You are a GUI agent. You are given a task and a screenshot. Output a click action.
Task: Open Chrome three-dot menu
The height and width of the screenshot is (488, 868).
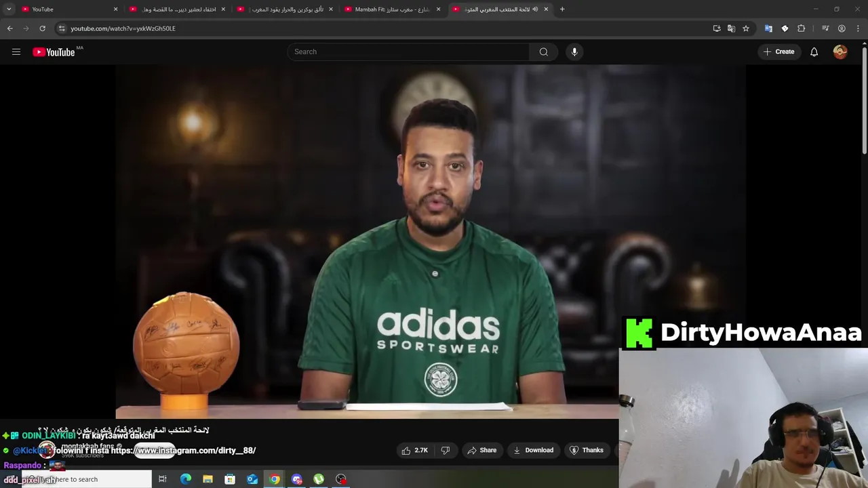click(x=859, y=28)
